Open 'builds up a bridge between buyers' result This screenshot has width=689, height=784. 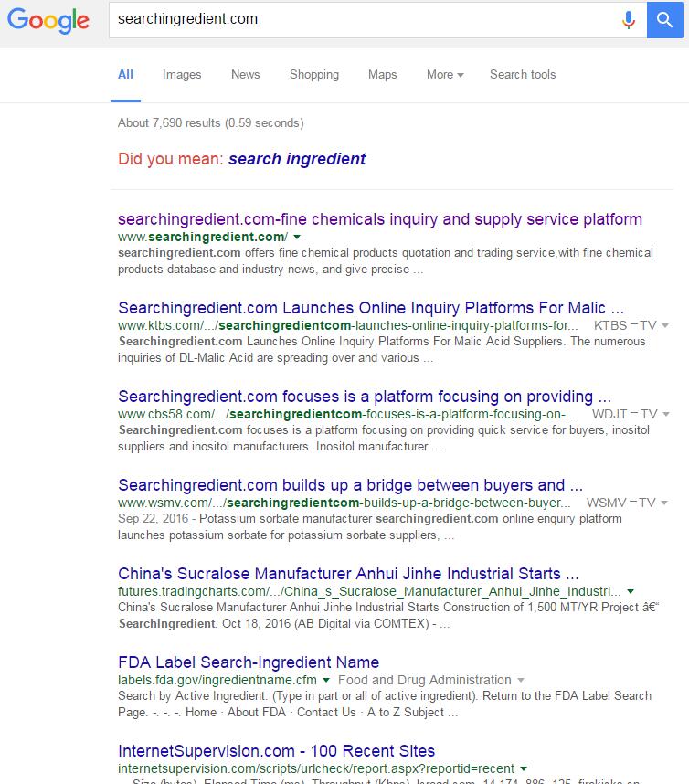[x=351, y=485]
